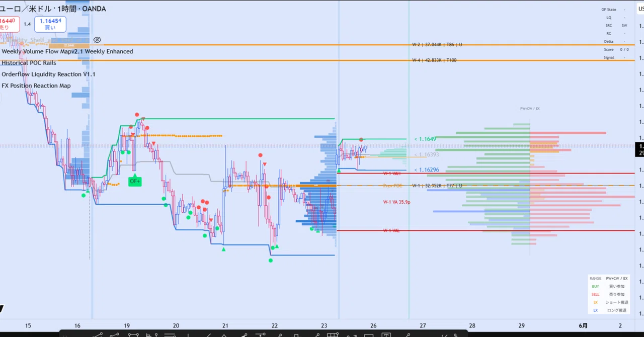Click the 19 date on the time axis
The image size is (644, 337).
(x=127, y=326)
